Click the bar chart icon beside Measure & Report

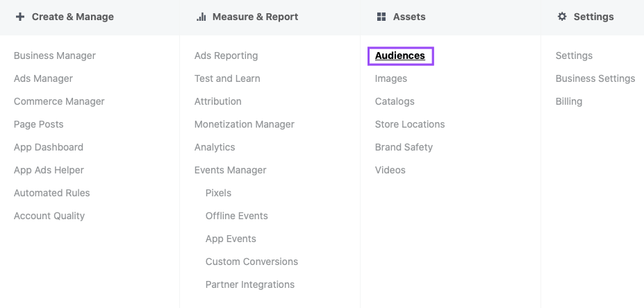coord(201,17)
